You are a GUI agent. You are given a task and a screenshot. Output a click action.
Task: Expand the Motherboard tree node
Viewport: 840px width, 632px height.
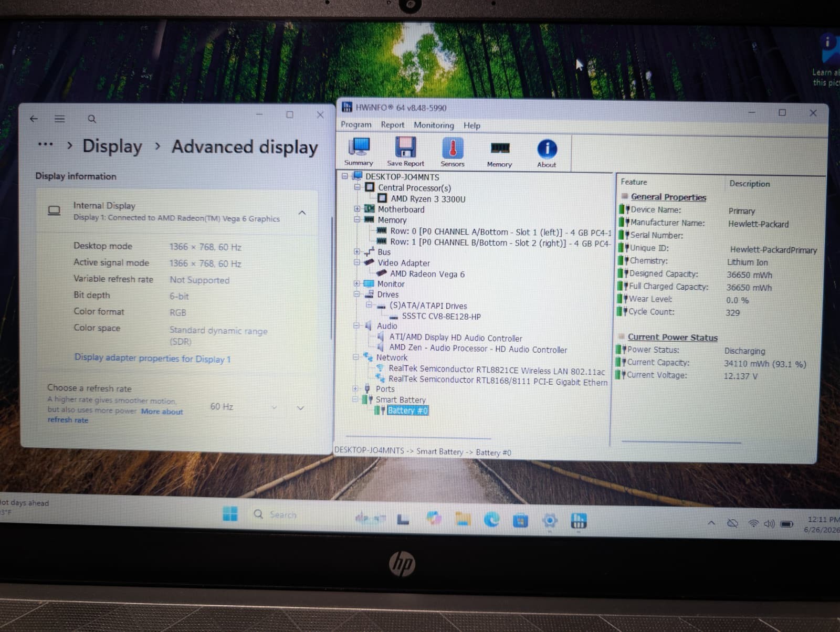click(357, 208)
